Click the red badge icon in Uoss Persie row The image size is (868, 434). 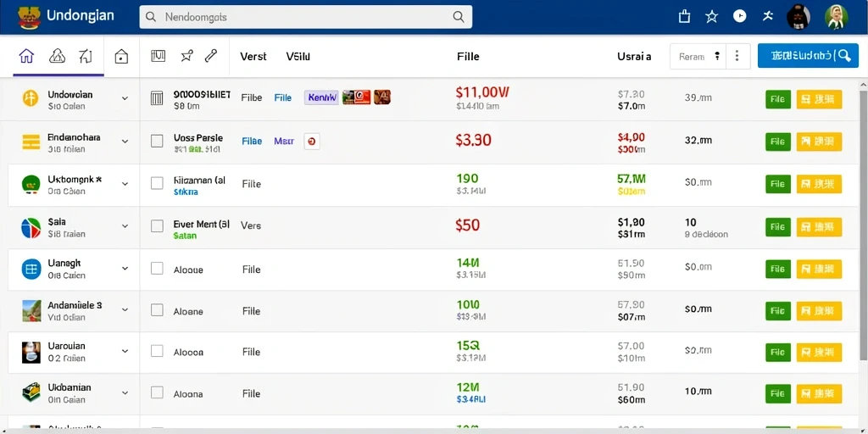(x=312, y=142)
